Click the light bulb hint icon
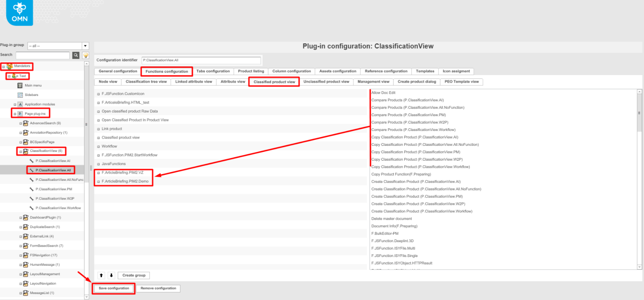 pos(86,56)
